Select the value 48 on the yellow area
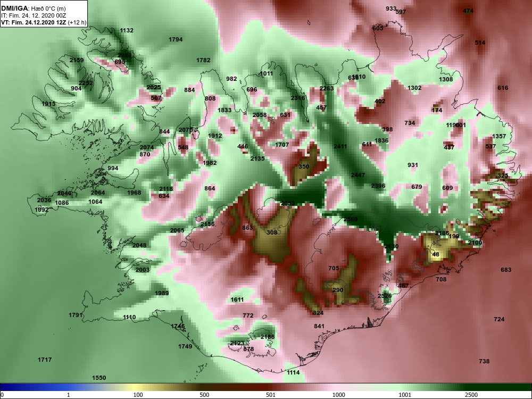532x399 pixels. pyautogui.click(x=436, y=254)
